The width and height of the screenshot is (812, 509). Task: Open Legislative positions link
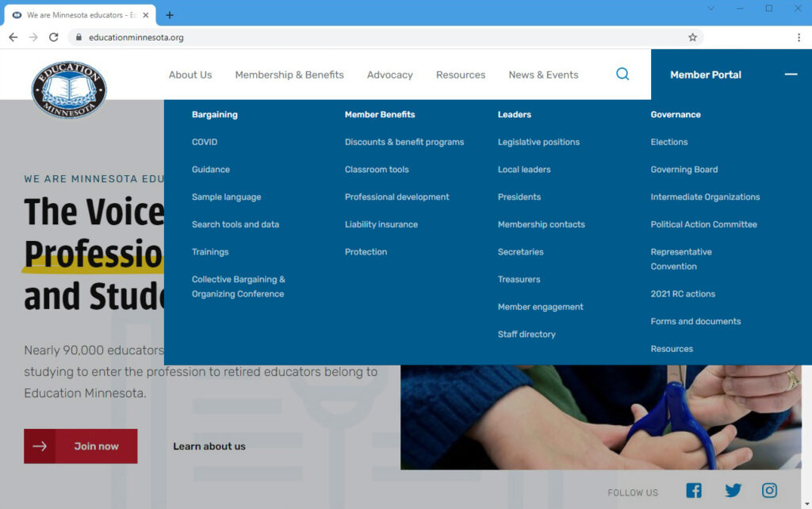538,142
